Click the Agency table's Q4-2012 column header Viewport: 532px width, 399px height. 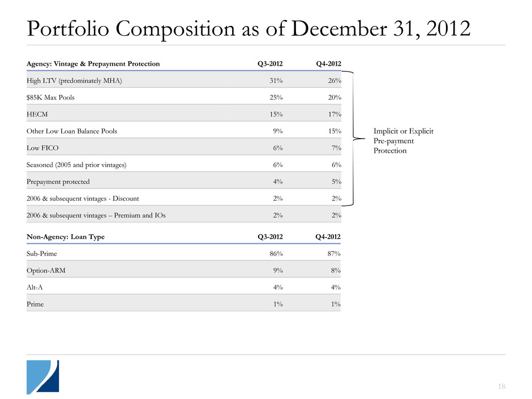click(327, 64)
